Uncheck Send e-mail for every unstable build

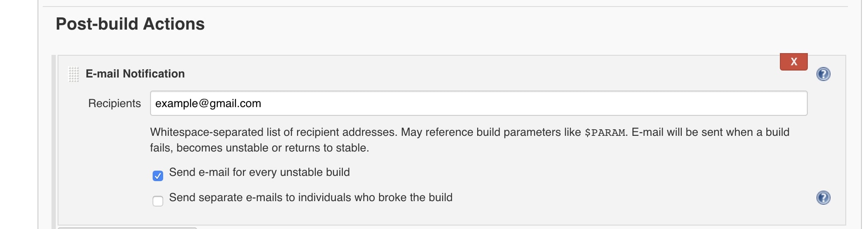[158, 176]
